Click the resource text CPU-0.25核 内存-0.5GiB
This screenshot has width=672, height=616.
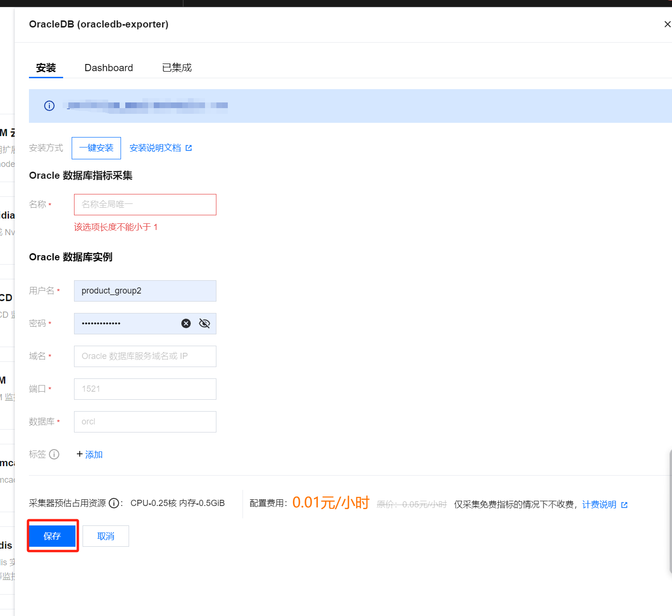pyautogui.click(x=177, y=503)
